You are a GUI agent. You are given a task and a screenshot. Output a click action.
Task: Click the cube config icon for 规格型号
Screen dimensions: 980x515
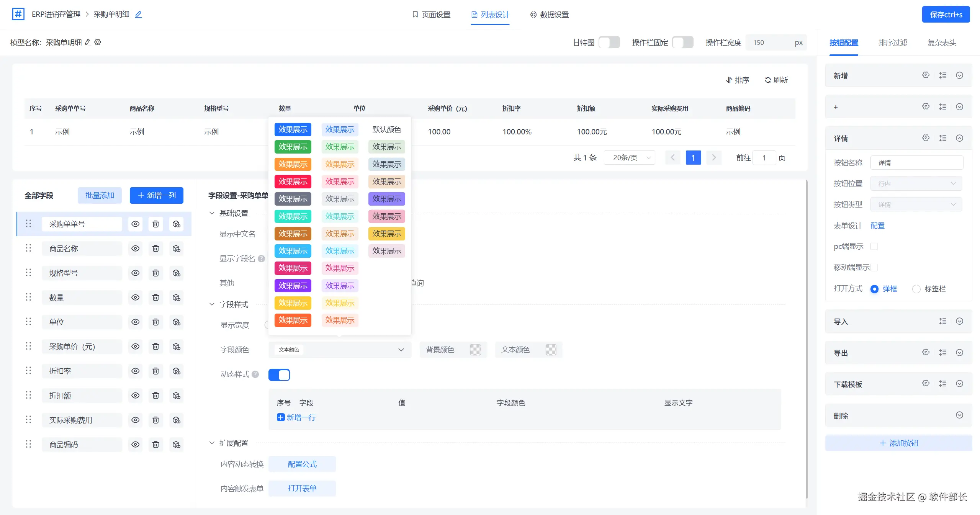[176, 273]
